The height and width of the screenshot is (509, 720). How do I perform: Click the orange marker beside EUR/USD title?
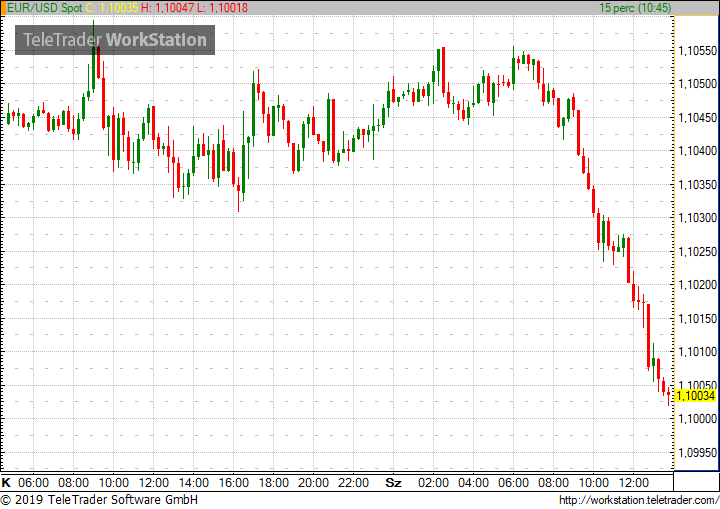(3, 8)
